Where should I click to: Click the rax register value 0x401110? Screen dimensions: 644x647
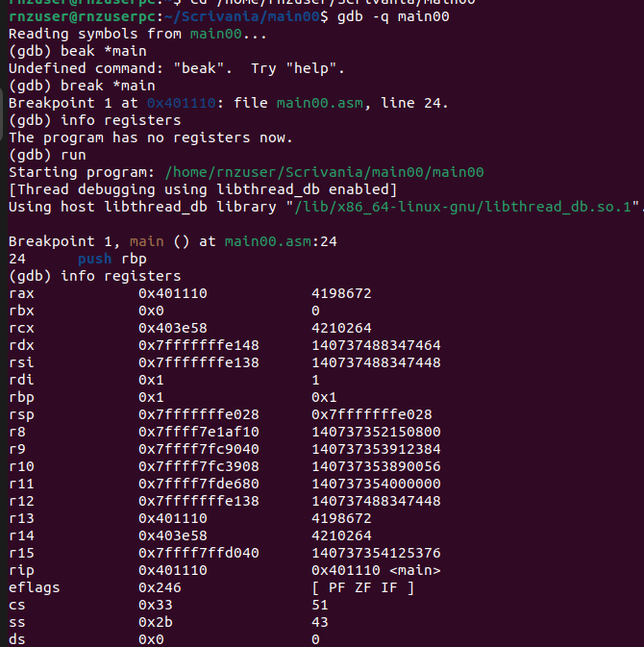coord(173,294)
